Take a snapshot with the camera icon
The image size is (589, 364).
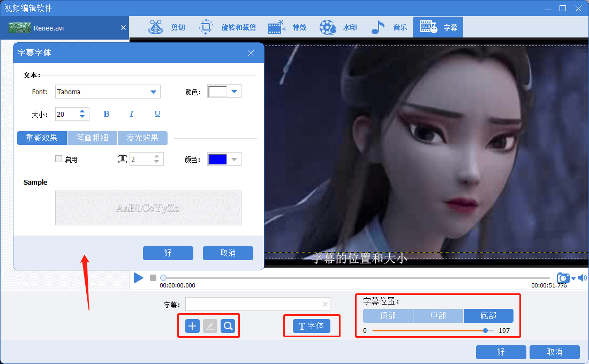point(563,278)
